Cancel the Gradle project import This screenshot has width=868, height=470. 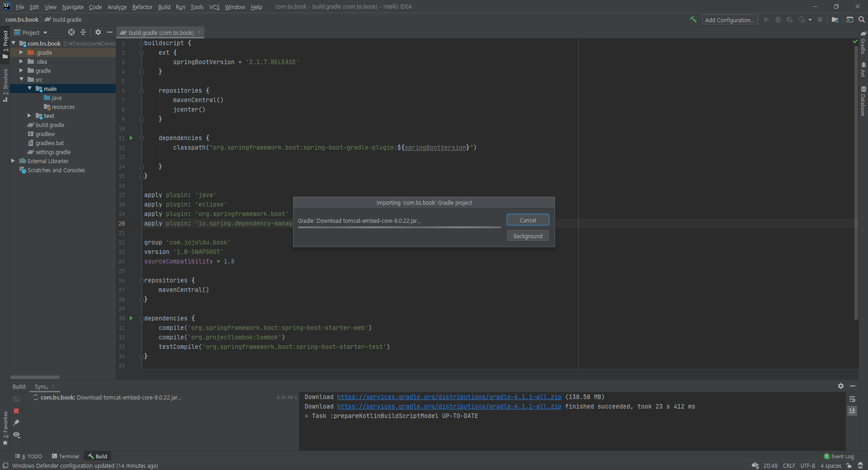(x=528, y=220)
